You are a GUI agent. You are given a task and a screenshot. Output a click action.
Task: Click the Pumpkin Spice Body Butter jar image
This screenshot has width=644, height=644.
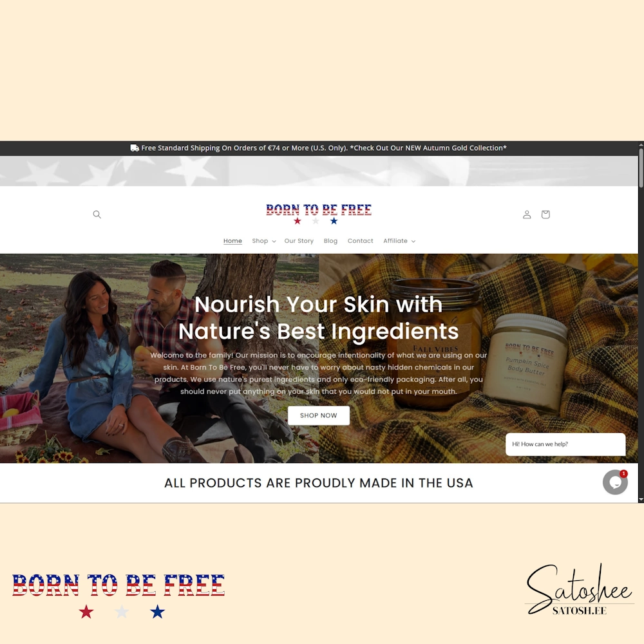pos(529,363)
